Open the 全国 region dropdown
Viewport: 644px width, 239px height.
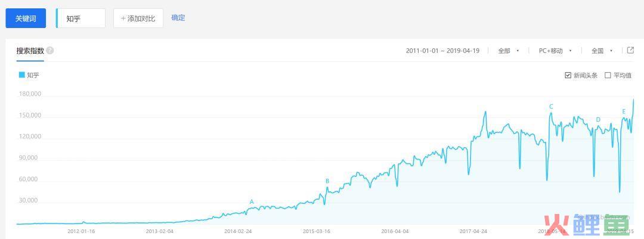pos(602,51)
